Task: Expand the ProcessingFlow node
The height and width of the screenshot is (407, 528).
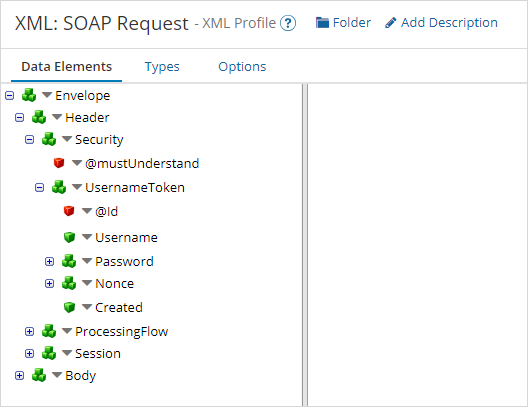Action: point(30,332)
